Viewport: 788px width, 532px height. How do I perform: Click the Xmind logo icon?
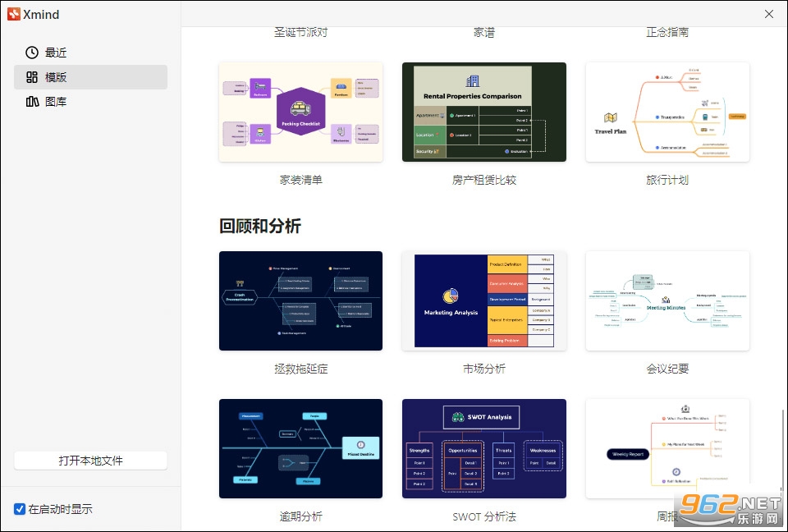14,14
